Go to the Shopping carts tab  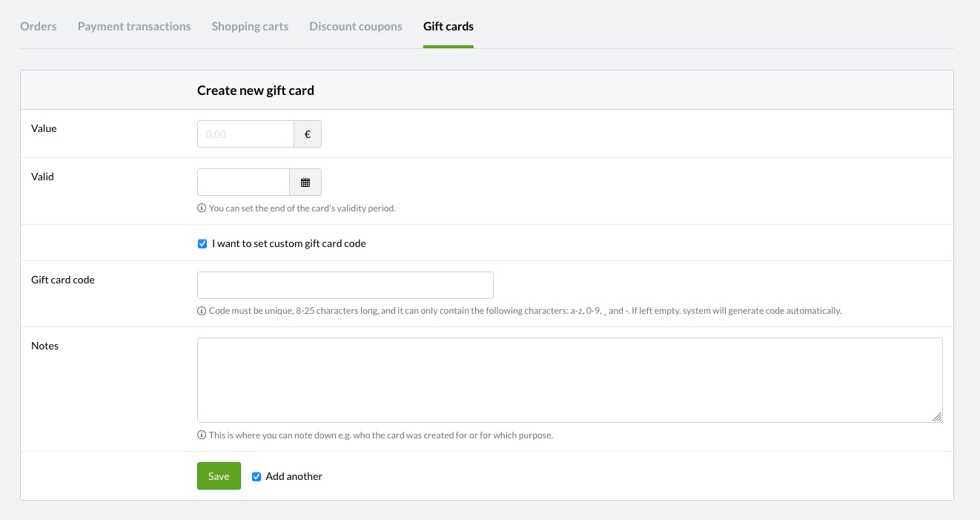point(250,27)
